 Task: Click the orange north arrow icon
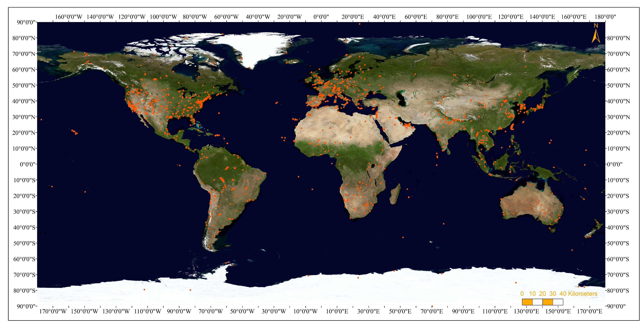pyautogui.click(x=596, y=36)
